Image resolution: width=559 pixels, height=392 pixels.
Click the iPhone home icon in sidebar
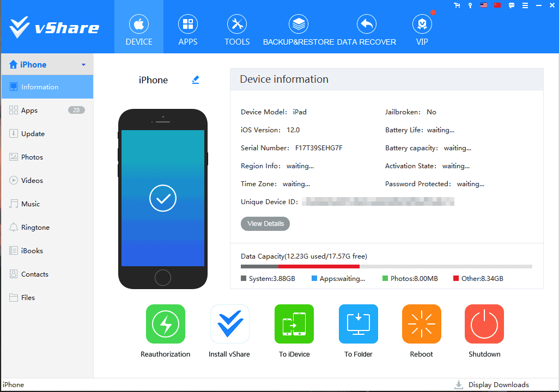(x=13, y=64)
